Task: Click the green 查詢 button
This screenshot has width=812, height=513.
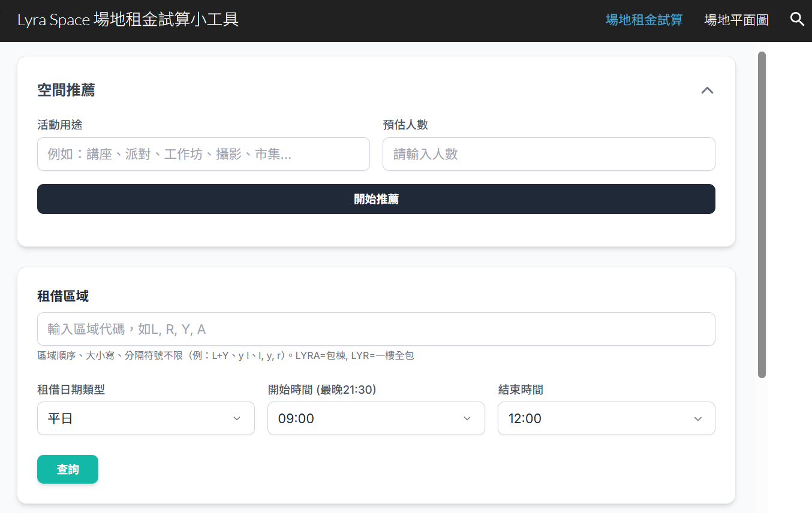Action: 68,469
